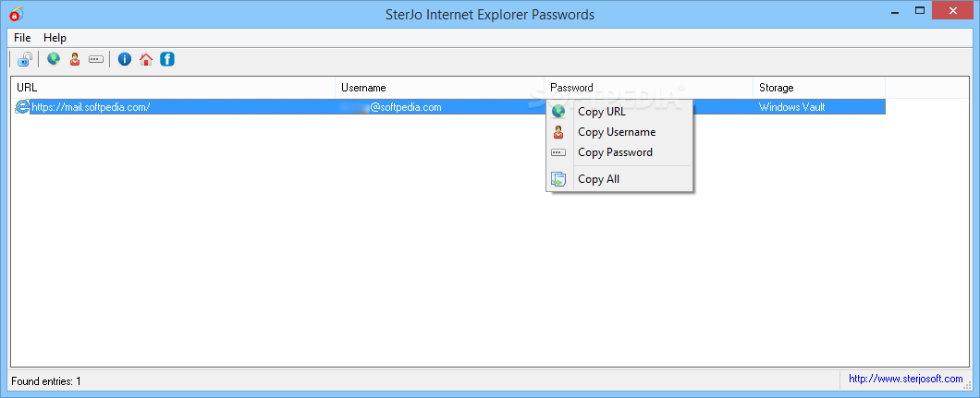Choose Copy URL from context menu
The height and width of the screenshot is (398, 980).
(620, 112)
